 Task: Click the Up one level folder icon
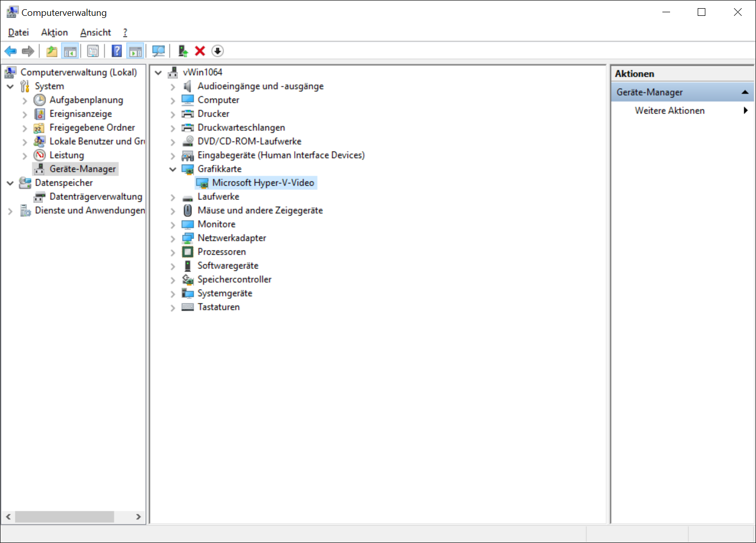[52, 51]
